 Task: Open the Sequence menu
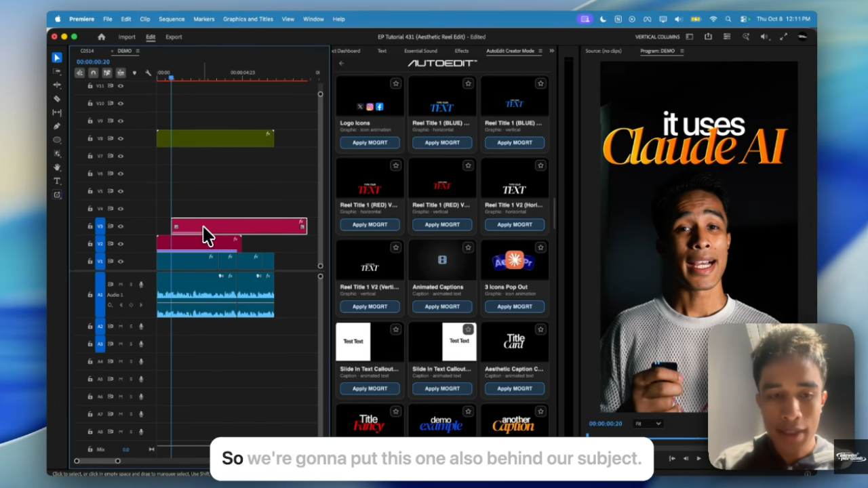172,19
